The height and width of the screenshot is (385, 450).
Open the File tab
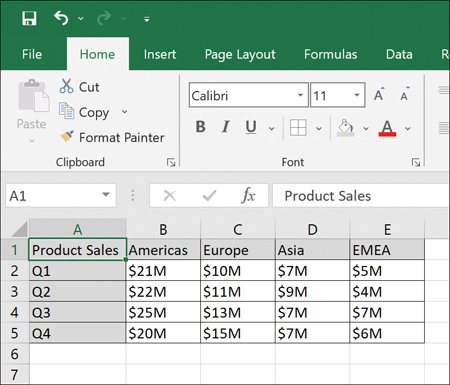point(32,54)
